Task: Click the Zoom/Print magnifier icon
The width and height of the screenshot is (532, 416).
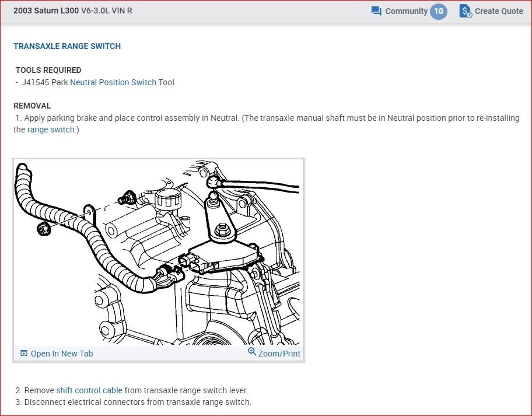Action: 252,352
